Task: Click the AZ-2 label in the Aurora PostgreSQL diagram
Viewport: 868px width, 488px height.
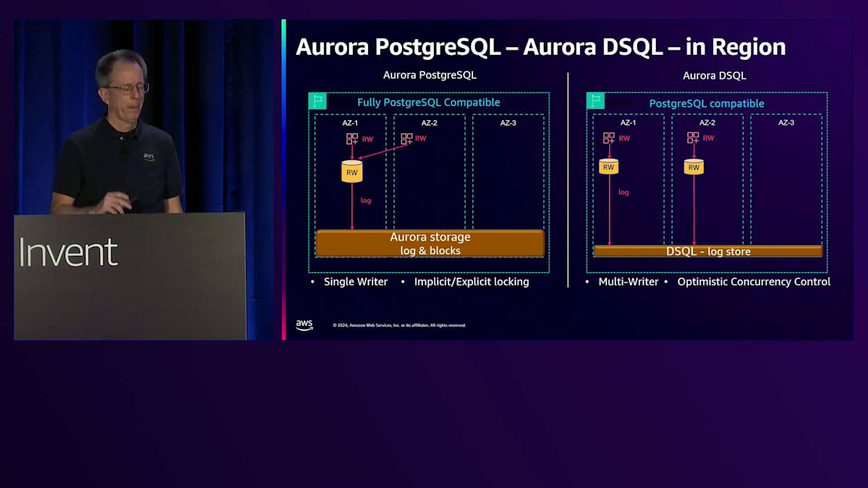Action: 430,123
